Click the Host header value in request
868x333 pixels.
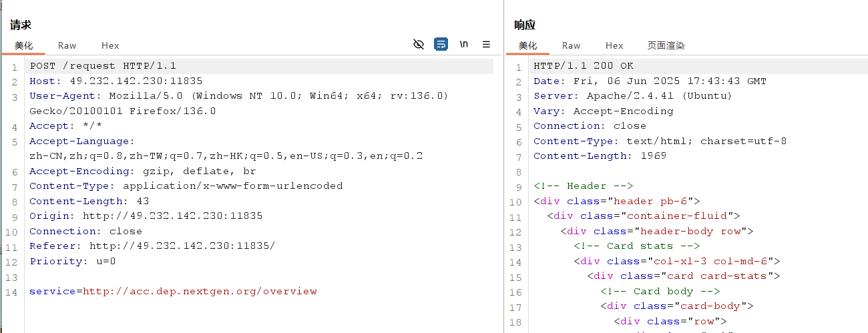pyautogui.click(x=136, y=81)
